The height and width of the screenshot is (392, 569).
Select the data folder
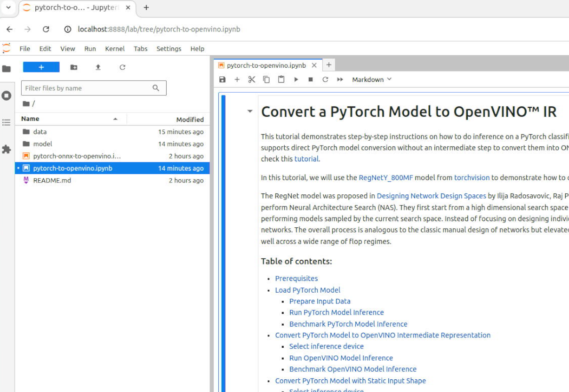click(x=112, y=132)
